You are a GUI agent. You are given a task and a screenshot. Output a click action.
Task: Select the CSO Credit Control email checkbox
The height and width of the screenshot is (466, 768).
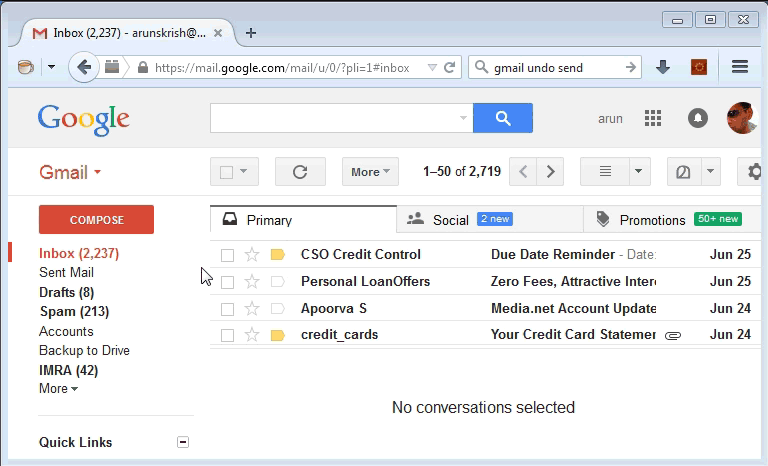227,255
